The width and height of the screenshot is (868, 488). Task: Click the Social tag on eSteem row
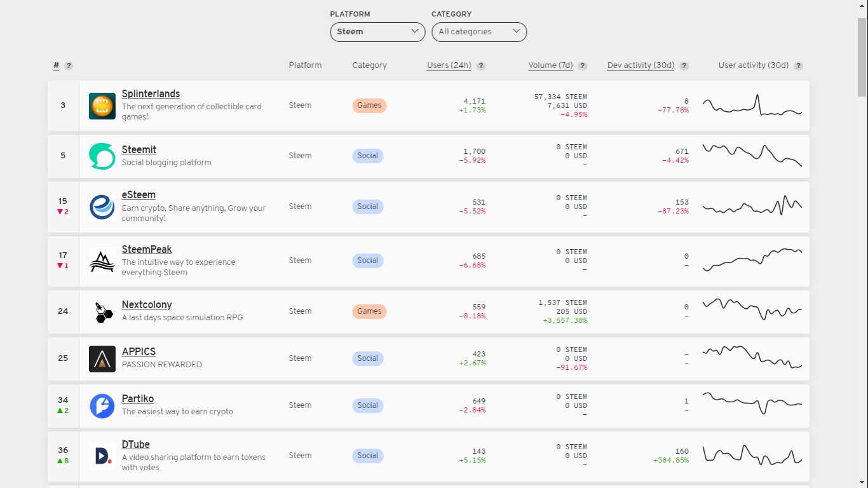(368, 207)
